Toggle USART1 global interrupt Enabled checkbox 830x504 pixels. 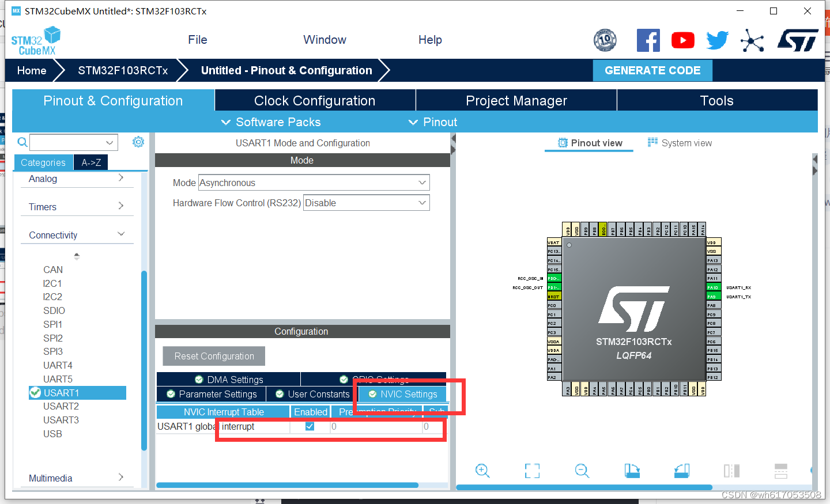click(x=310, y=426)
